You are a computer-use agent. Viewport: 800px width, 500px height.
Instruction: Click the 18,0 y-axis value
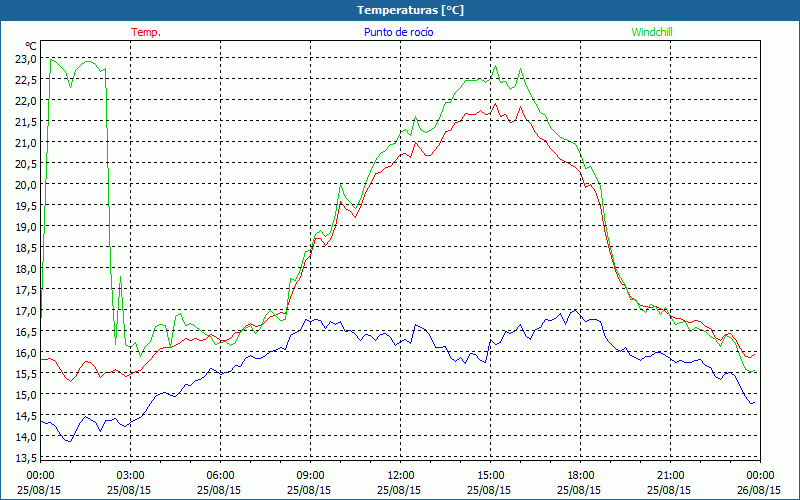click(x=26, y=268)
